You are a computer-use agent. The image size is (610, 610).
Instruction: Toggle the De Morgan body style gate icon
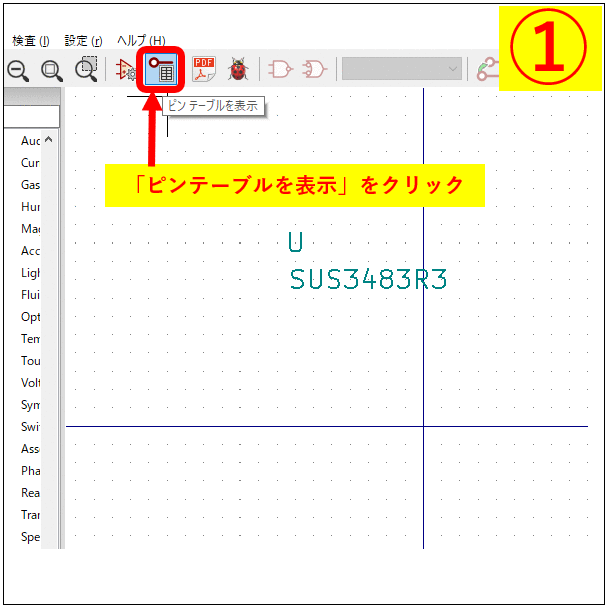point(314,69)
